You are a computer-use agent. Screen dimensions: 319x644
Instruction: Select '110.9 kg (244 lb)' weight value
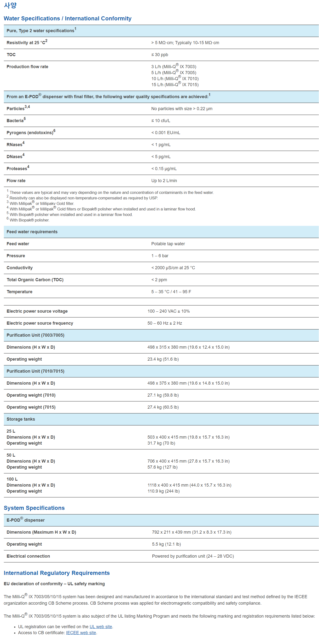point(164,491)
